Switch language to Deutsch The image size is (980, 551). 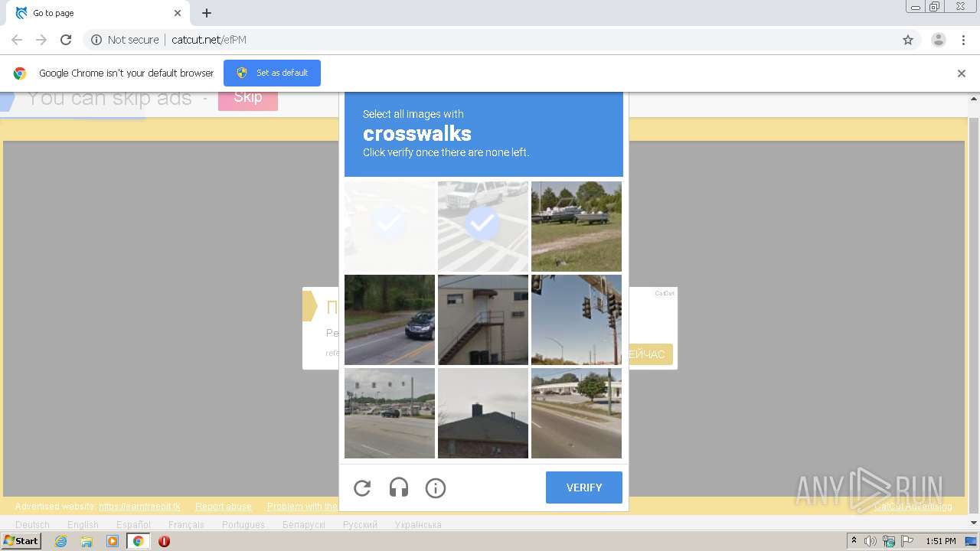tap(32, 525)
